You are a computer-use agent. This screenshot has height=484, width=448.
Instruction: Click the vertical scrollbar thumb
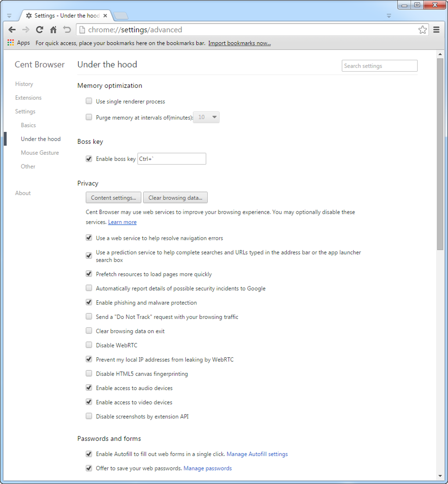[440, 154]
